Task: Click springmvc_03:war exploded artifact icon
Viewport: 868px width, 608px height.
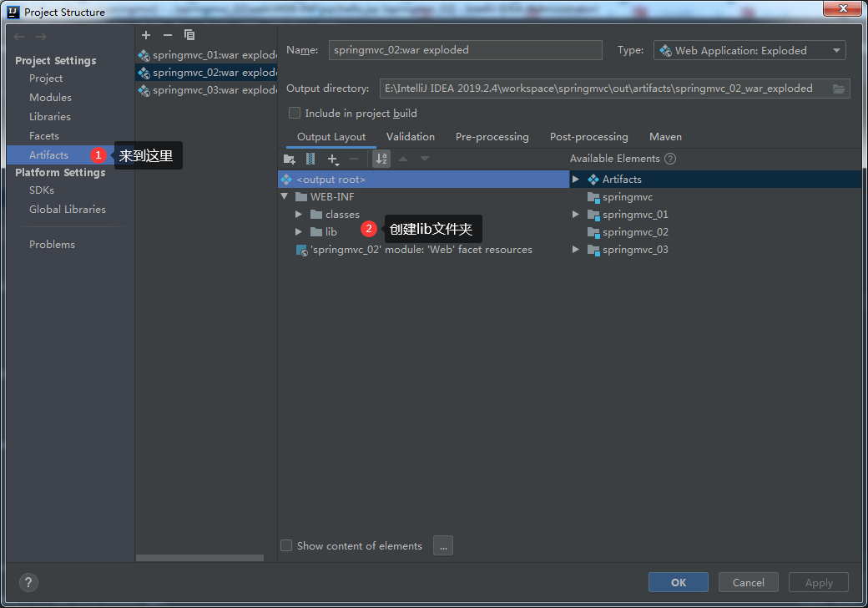Action: tap(144, 89)
